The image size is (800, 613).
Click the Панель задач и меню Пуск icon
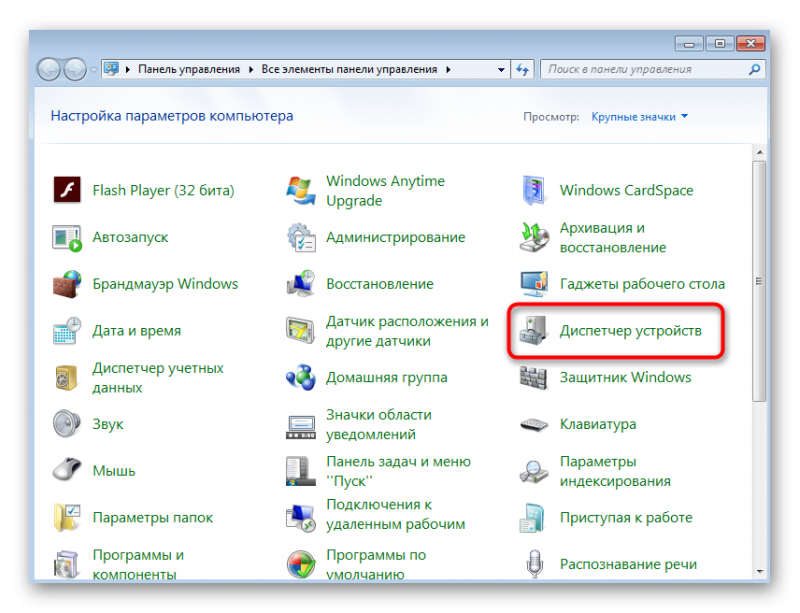[301, 471]
